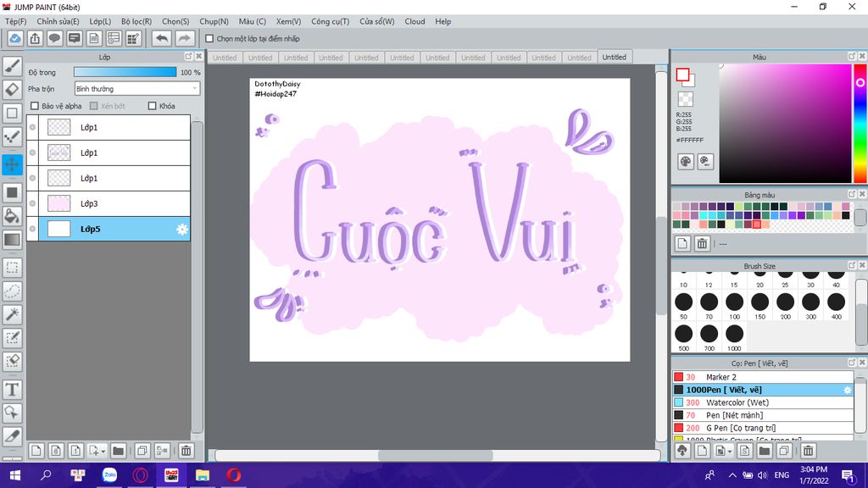Select the Marker 2 brush
Image resolution: width=868 pixels, height=488 pixels.
[763, 377]
